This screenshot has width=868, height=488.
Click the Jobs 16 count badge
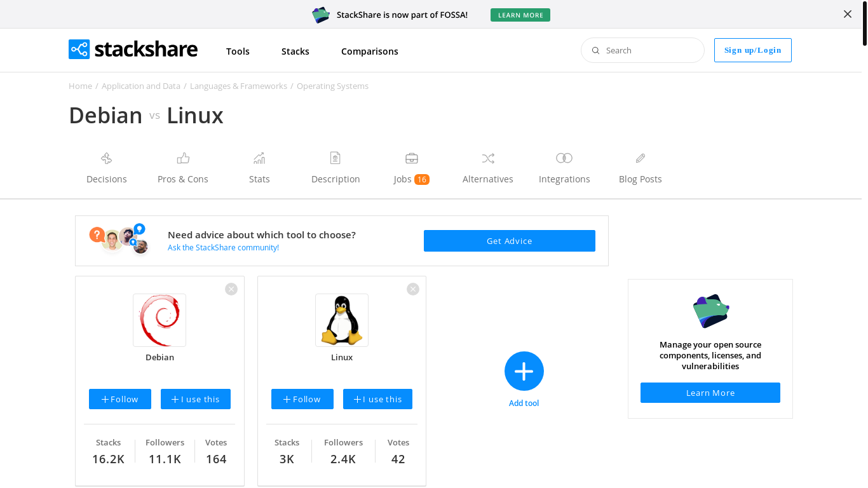(422, 180)
